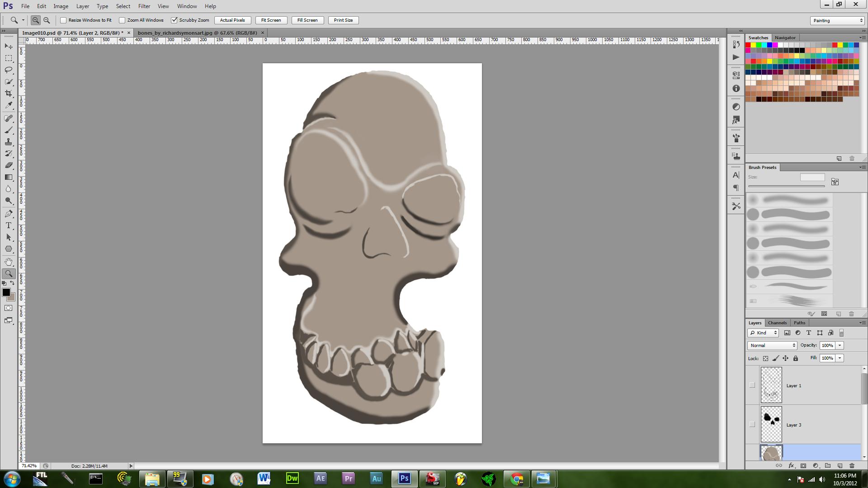Select the Ellipse shape tool
The width and height of the screenshot is (868, 488).
click(x=9, y=249)
